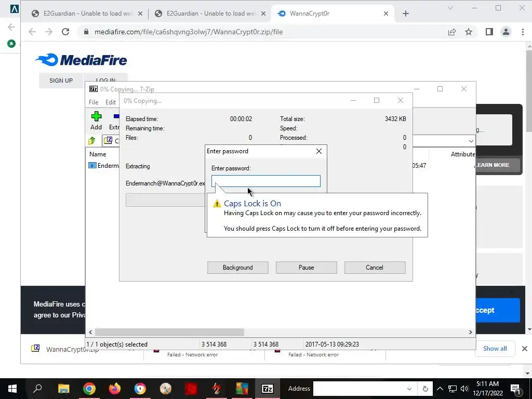Click the 7-Zip up-folder arrow icon

point(92,140)
